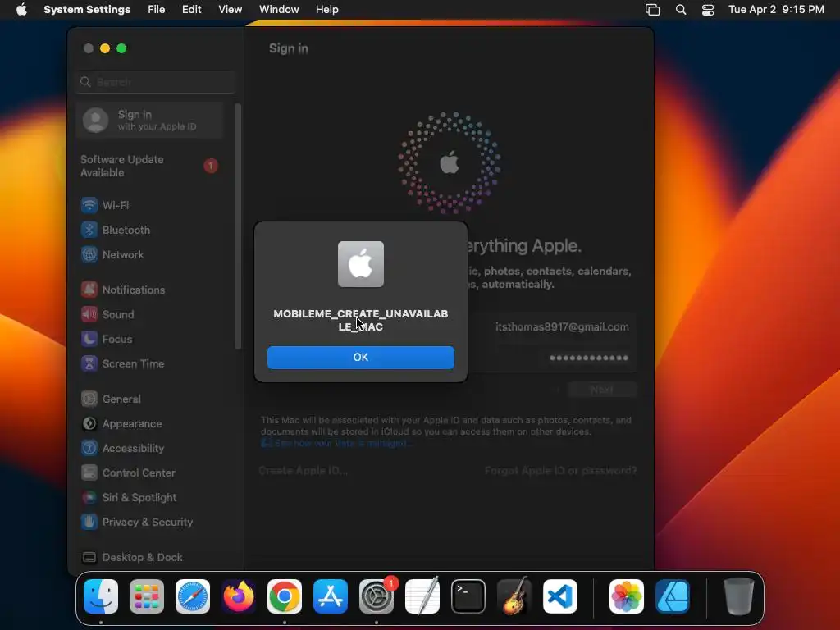The image size is (840, 630).
Task: Click the sidebar scrollbar
Action: (x=238, y=226)
